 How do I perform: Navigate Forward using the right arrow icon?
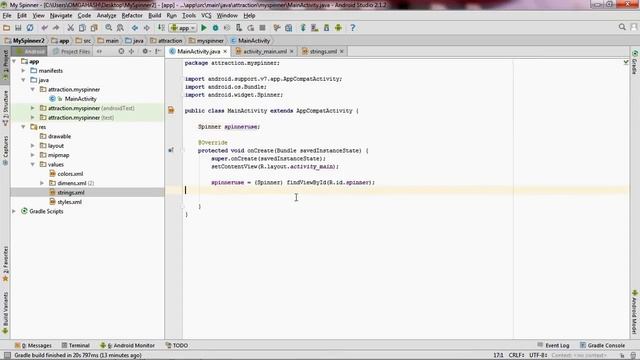pyautogui.click(x=147, y=28)
